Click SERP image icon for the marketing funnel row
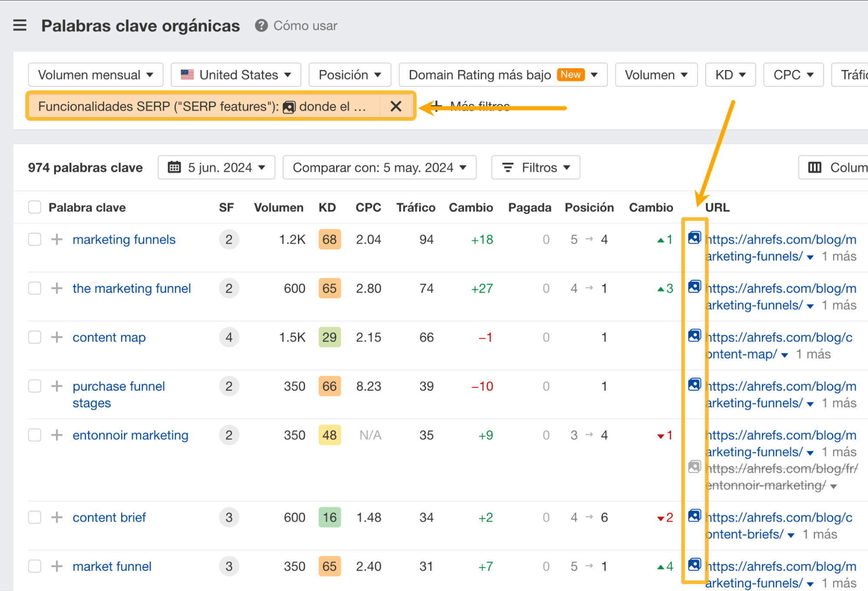868x591 pixels. [x=694, y=287]
